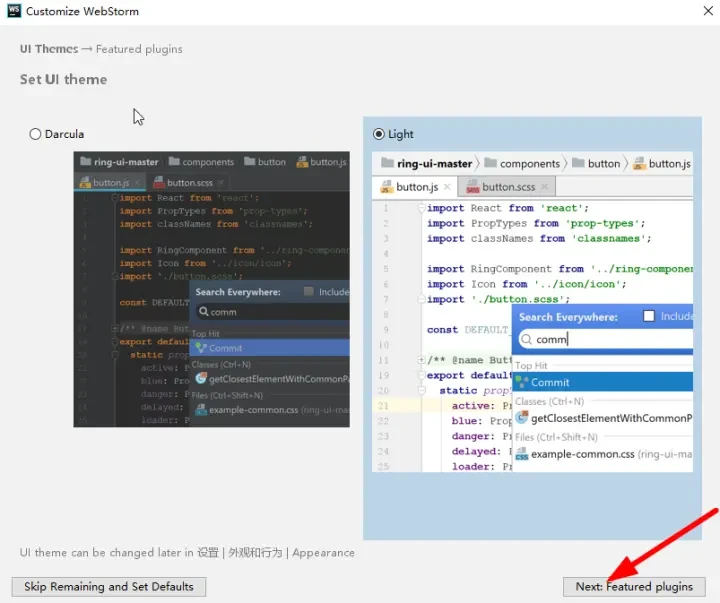The width and height of the screenshot is (720, 603).
Task: Go to Next: Featured plugins
Action: (634, 587)
